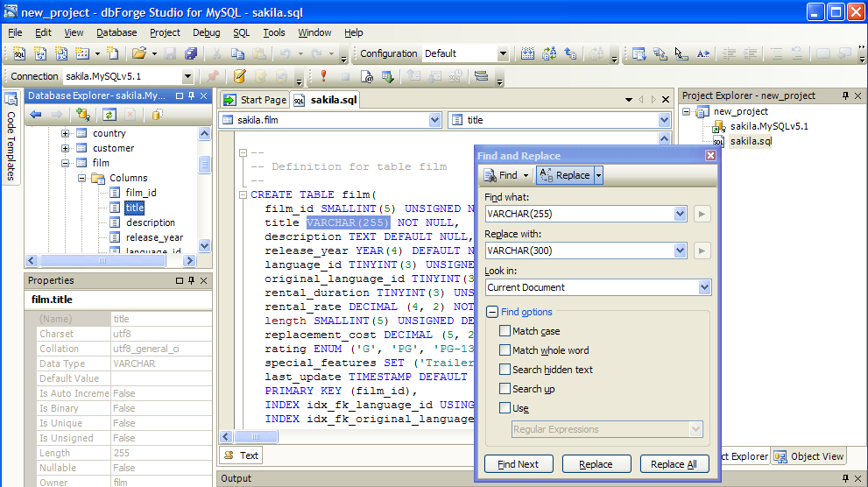Click the new blank file icon

(x=113, y=53)
